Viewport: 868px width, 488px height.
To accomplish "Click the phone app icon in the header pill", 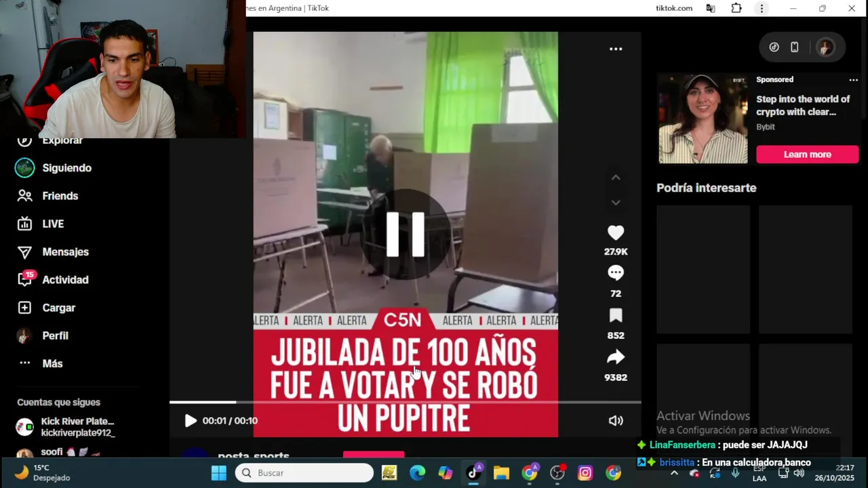I will coord(795,47).
